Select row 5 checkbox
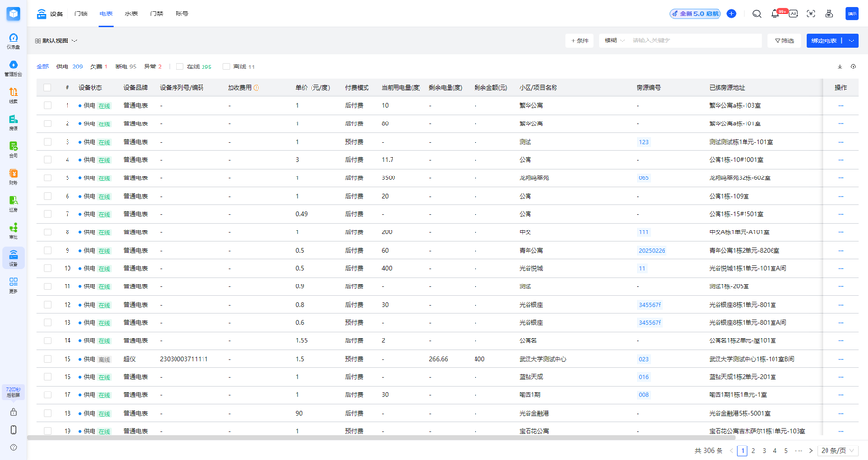The image size is (868, 460). 47,177
